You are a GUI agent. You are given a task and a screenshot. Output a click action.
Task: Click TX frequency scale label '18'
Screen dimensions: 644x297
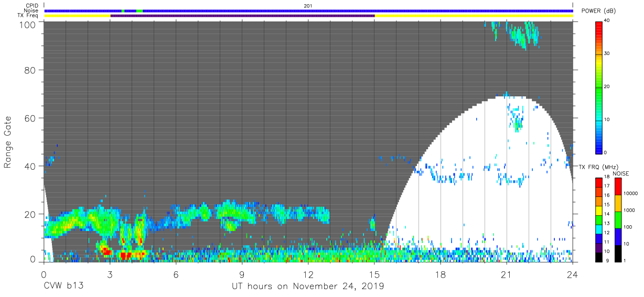pos(608,178)
